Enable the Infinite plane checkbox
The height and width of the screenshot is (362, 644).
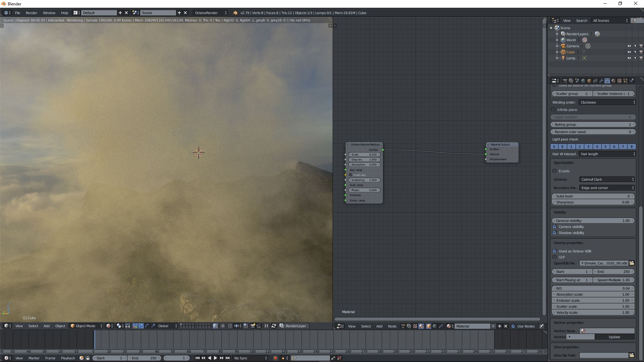(x=553, y=110)
